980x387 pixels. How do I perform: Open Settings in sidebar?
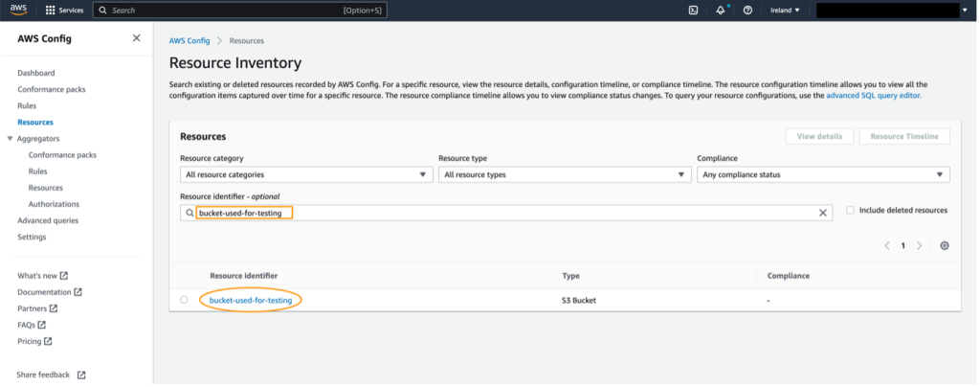pos(32,237)
